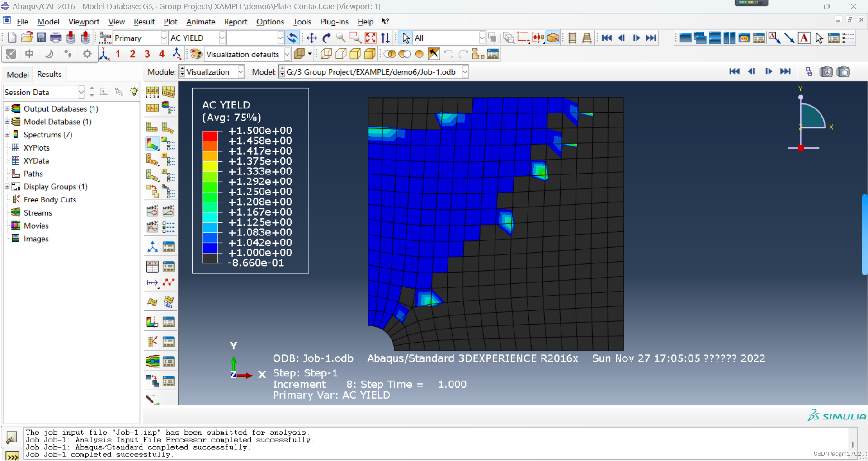Open the Plug-ins menu
868x461 pixels.
tap(335, 22)
